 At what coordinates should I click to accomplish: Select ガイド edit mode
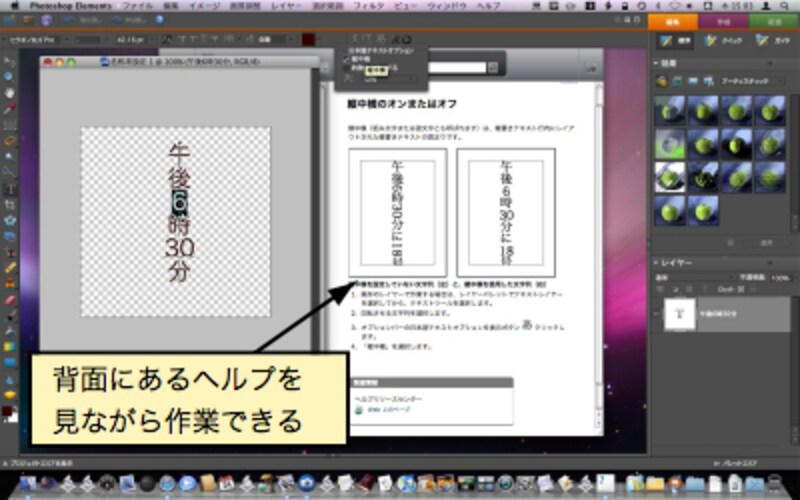click(x=773, y=41)
